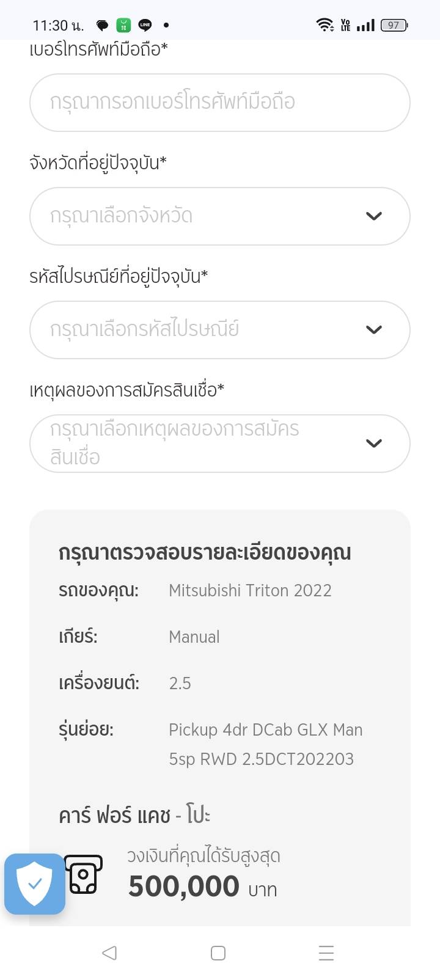Open the province (จังหวัด) dropdown
Image resolution: width=440 pixels, height=980 pixels.
[219, 216]
